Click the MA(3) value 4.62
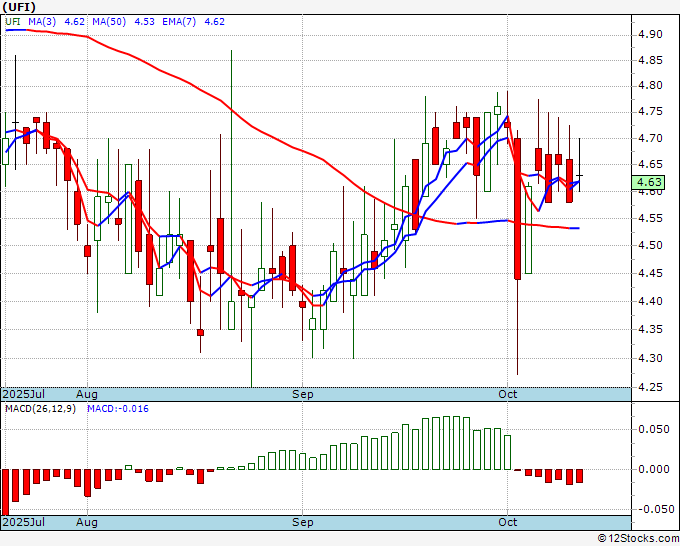This screenshot has width=680, height=546. pos(75,21)
